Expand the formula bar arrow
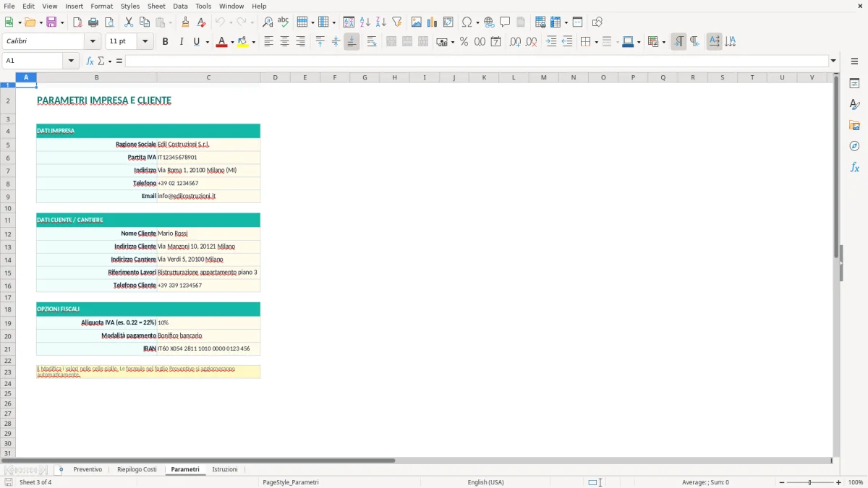Viewport: 868px width, 488px height. 833,61
